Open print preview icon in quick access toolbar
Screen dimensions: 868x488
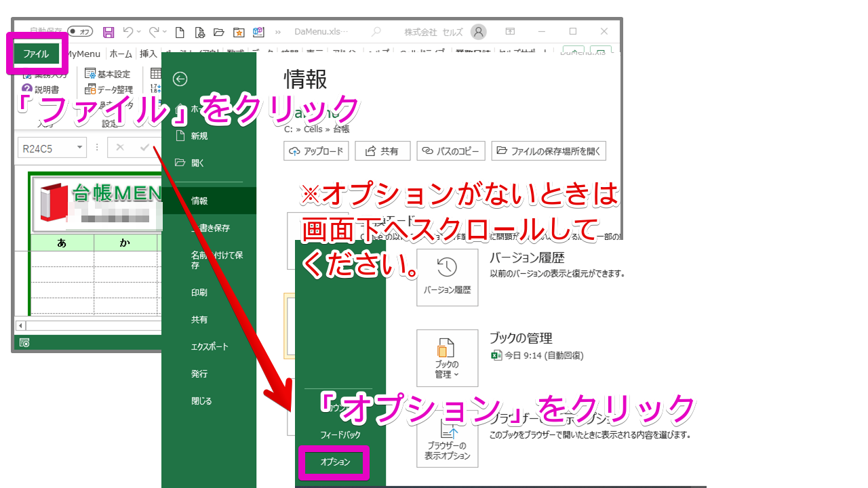pyautogui.click(x=199, y=32)
